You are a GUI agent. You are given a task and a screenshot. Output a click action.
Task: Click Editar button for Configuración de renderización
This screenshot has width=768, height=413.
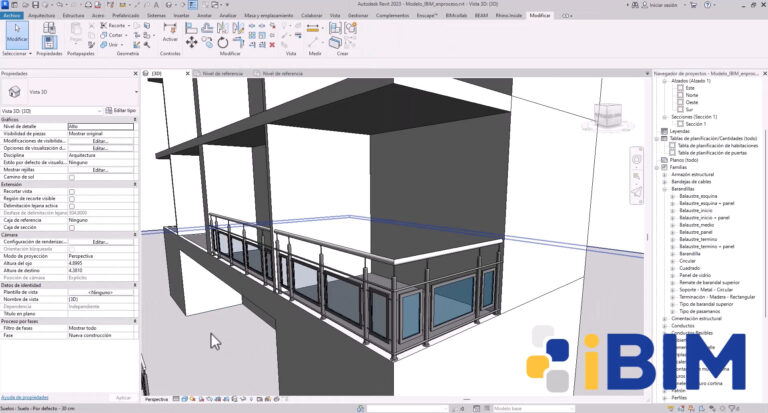tap(100, 242)
